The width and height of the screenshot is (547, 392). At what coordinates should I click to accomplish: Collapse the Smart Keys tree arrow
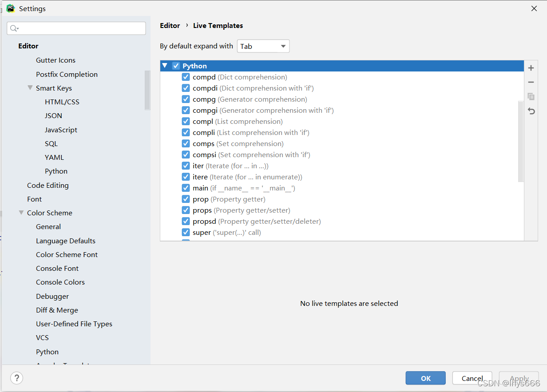pyautogui.click(x=30, y=88)
